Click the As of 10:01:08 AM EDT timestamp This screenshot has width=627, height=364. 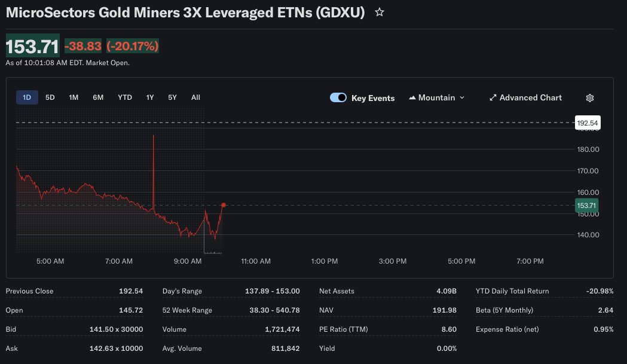pos(68,63)
